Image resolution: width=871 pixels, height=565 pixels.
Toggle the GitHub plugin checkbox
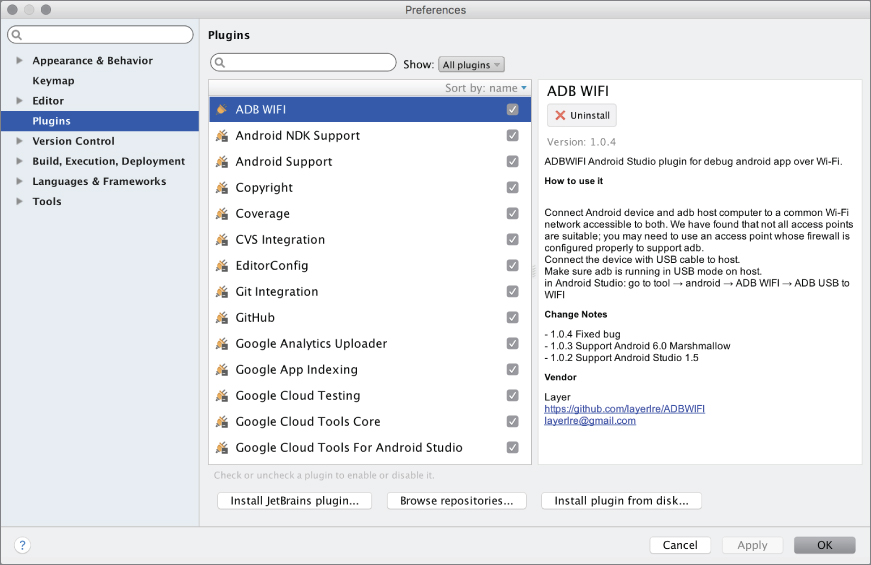coord(513,317)
